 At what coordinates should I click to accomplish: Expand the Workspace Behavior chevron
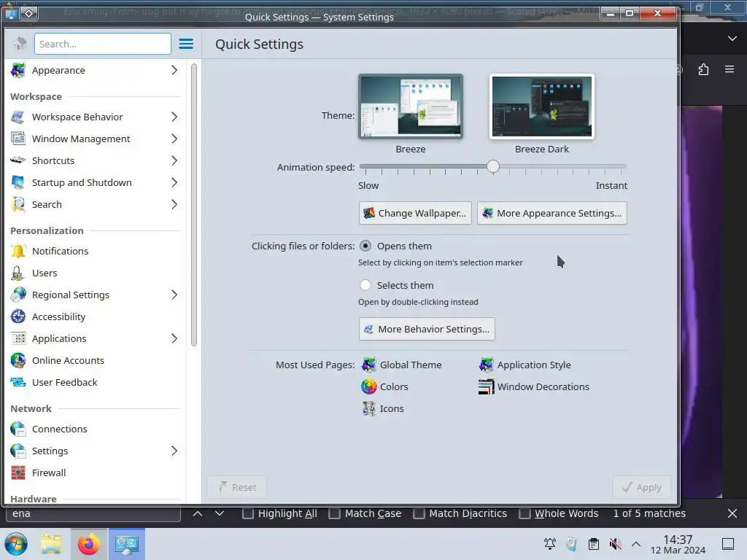pyautogui.click(x=174, y=117)
